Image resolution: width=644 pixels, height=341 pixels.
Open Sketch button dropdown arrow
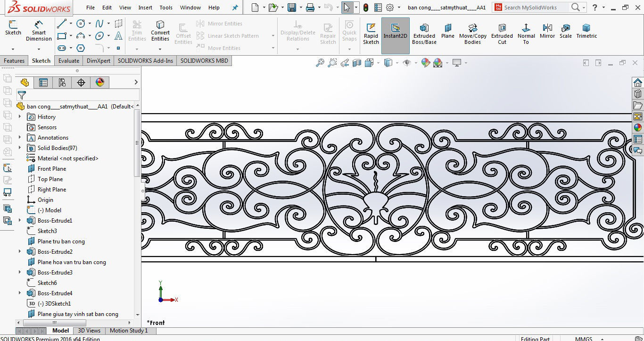[x=13, y=49]
